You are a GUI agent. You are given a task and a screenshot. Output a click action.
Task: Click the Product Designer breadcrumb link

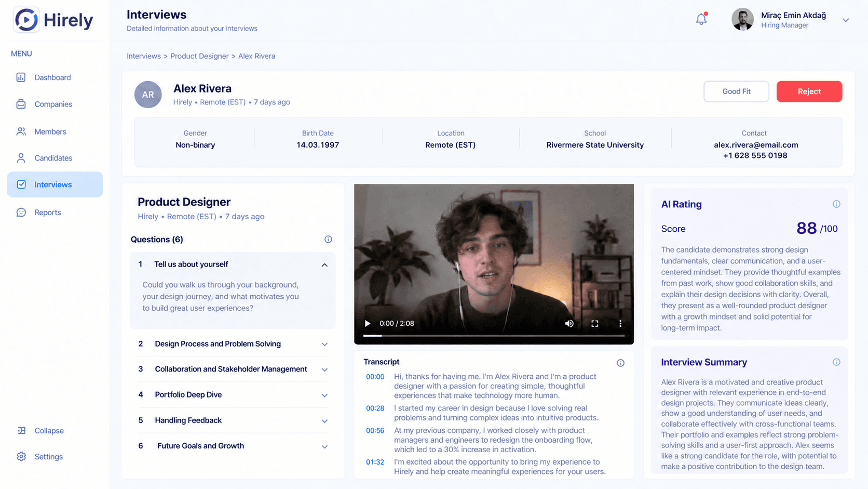(x=199, y=56)
